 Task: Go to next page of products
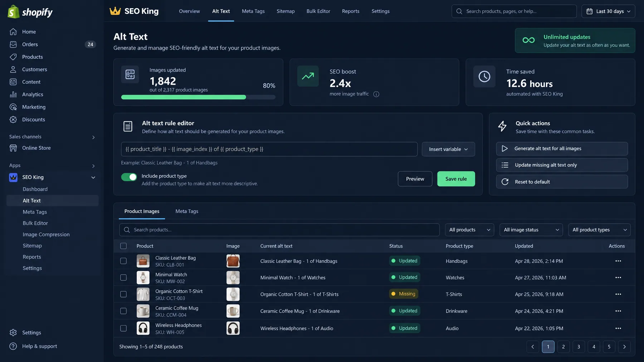(x=624, y=347)
